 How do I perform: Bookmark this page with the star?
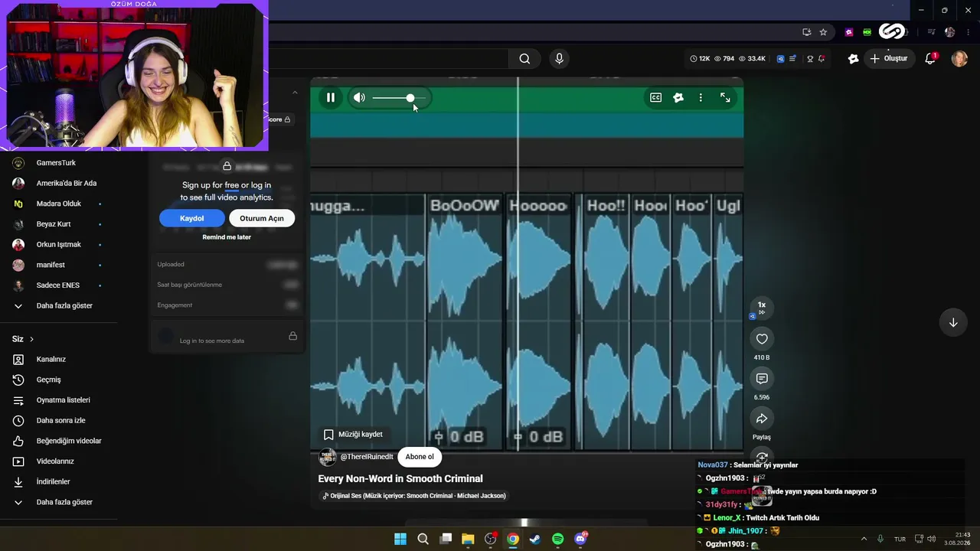pyautogui.click(x=823, y=32)
